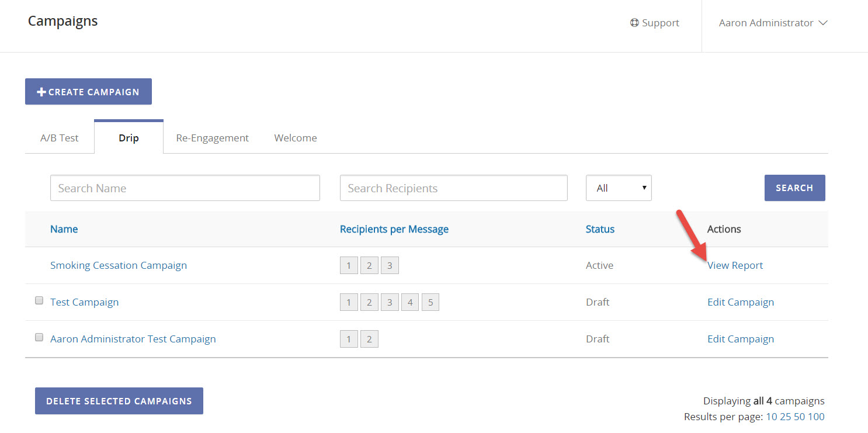Go to the Welcome tab
868x433 pixels.
pos(296,138)
